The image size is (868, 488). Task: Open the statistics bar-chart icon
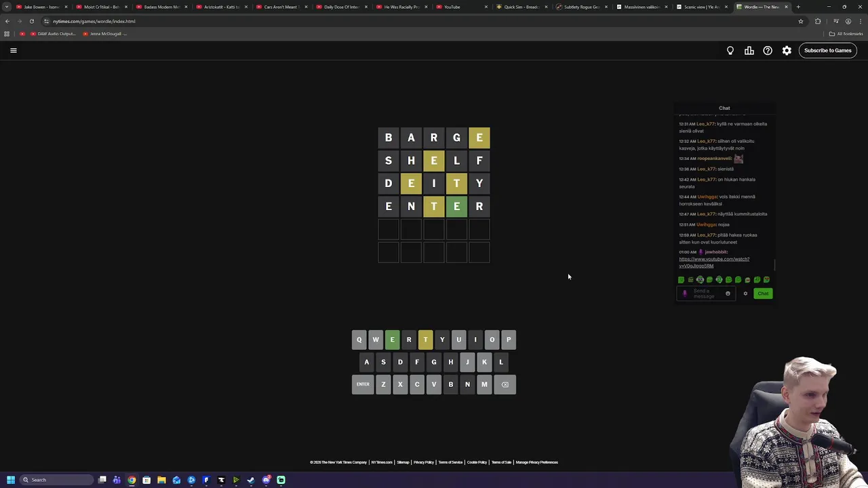point(749,50)
